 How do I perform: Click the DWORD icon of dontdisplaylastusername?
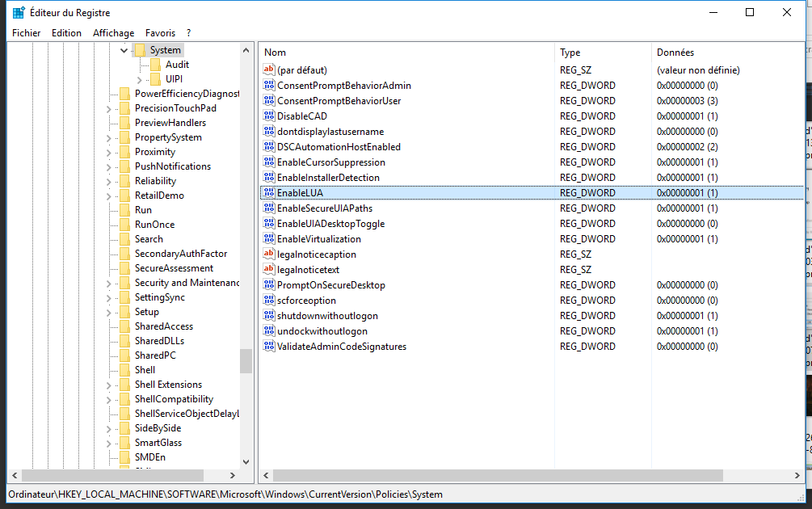[x=269, y=131]
